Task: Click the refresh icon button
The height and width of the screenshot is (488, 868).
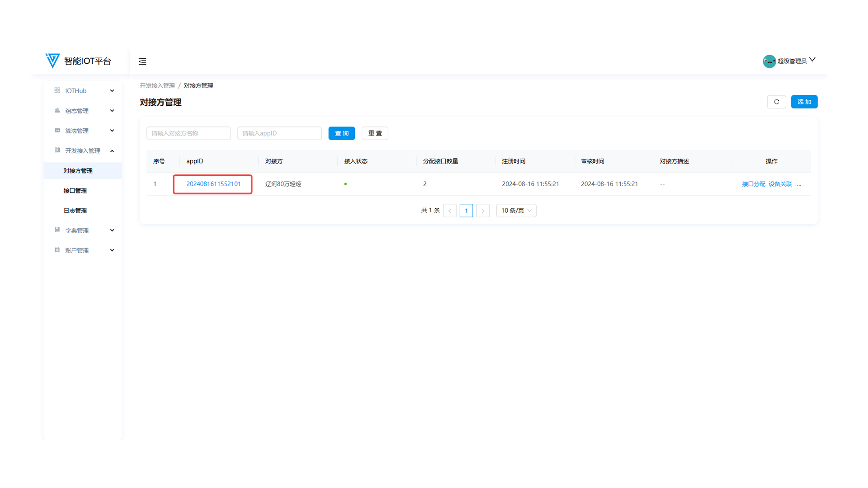Action: pyautogui.click(x=776, y=102)
